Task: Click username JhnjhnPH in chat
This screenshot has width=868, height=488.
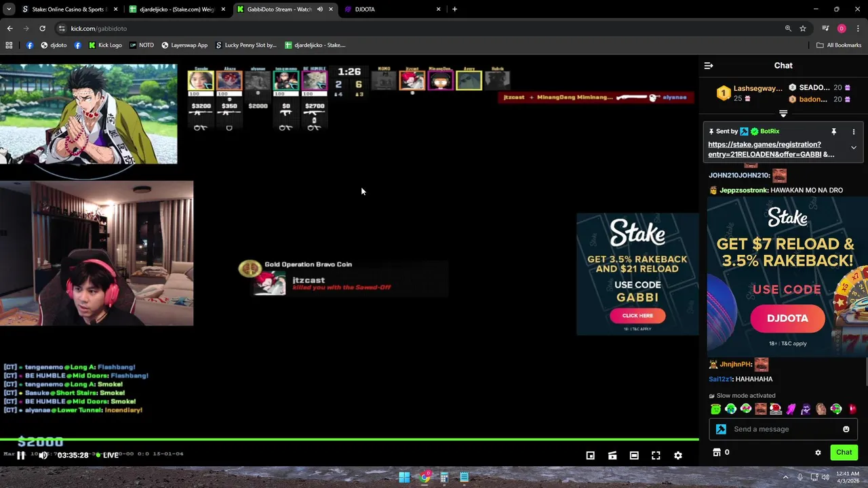Action: tap(736, 365)
